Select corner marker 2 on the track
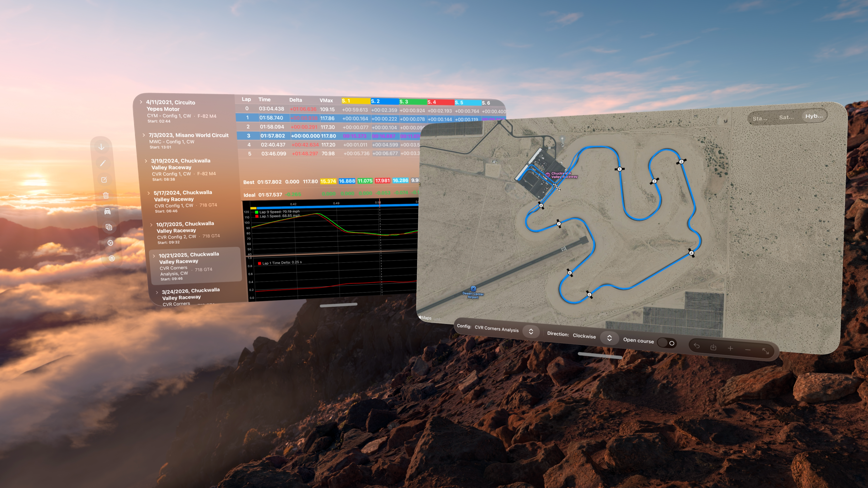 point(654,181)
